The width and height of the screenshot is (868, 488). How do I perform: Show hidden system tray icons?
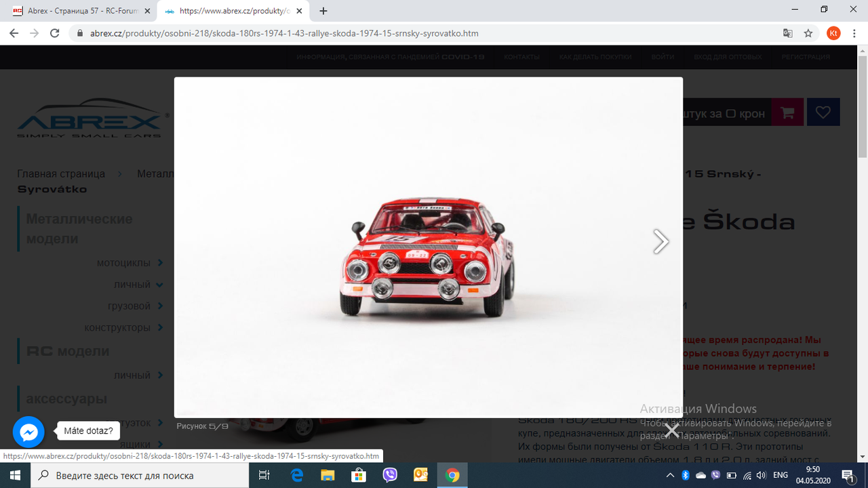pyautogui.click(x=670, y=475)
